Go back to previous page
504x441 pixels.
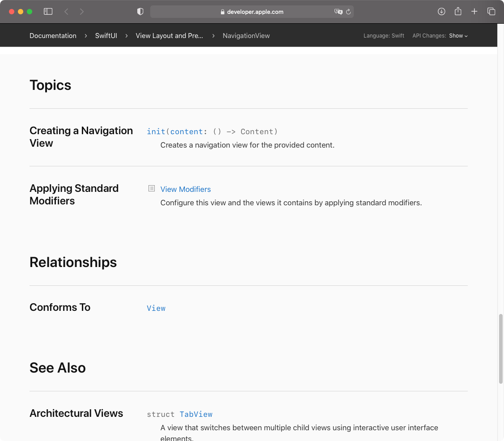point(66,12)
